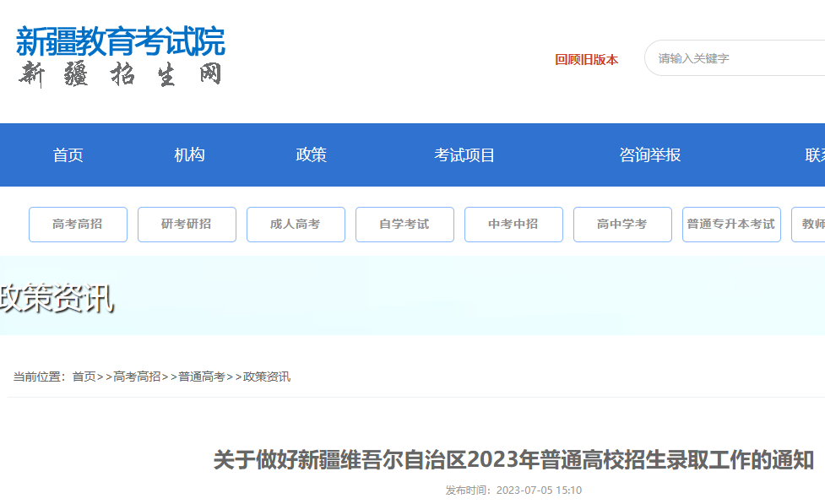825x504 pixels.
Task: Open the 首页 navigation menu item
Action: click(x=68, y=155)
